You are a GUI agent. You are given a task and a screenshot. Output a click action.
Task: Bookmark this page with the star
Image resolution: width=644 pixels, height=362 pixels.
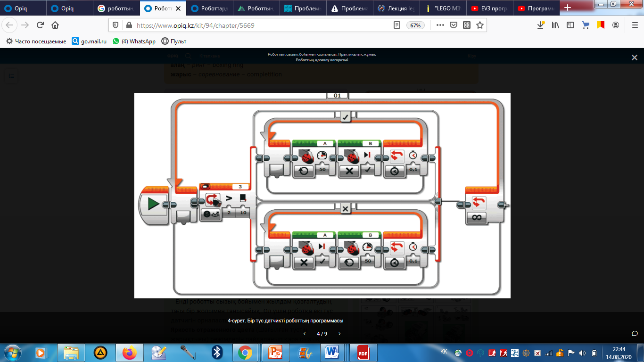click(x=480, y=25)
